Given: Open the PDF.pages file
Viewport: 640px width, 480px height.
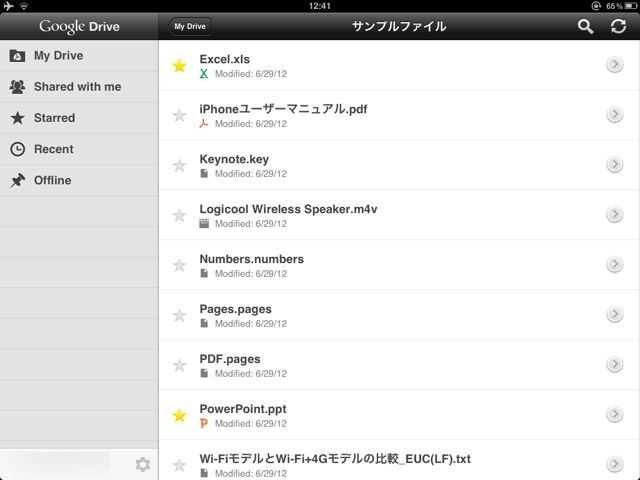Looking at the screenshot, I should 399,365.
